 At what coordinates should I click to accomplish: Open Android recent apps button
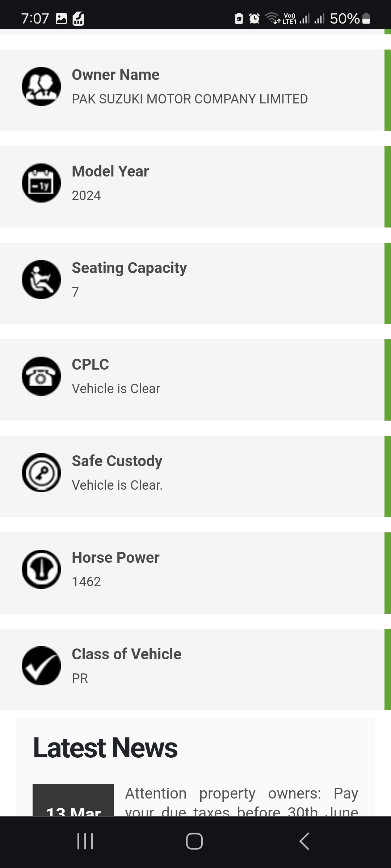point(85,841)
